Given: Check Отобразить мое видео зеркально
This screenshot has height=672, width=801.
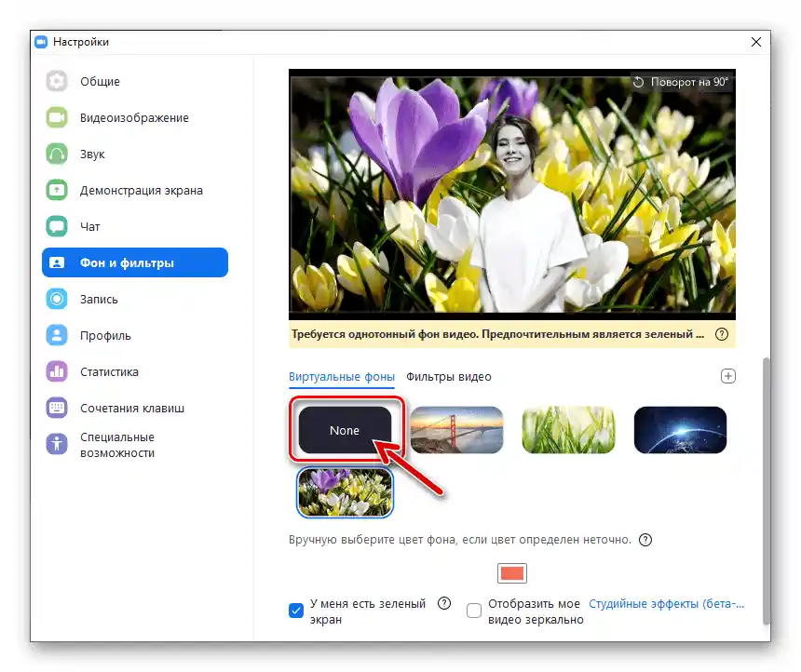Looking at the screenshot, I should coord(474,611).
